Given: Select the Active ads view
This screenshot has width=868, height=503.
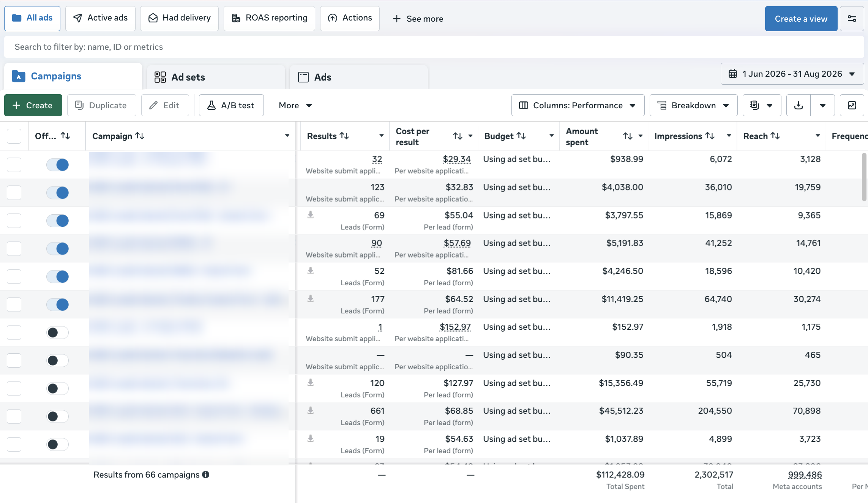Looking at the screenshot, I should (100, 18).
